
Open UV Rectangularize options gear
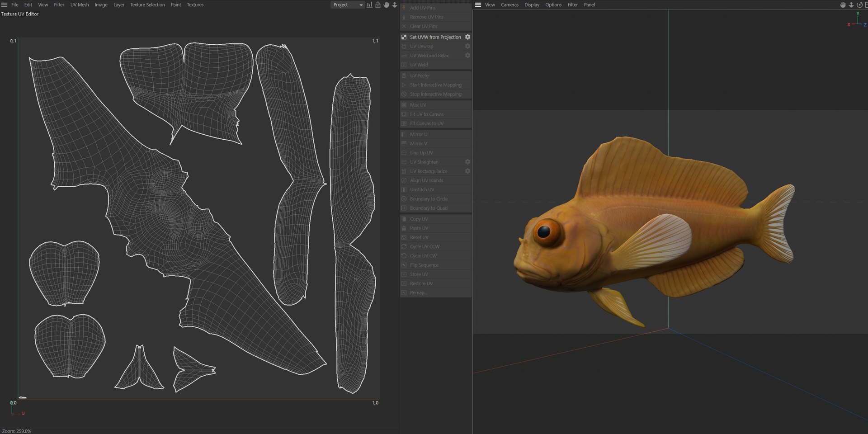(x=467, y=171)
